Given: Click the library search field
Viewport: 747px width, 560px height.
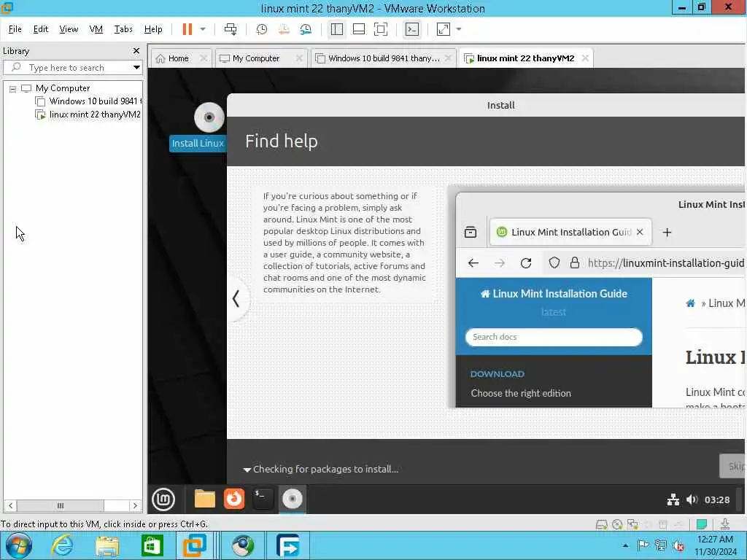Looking at the screenshot, I should 72,68.
